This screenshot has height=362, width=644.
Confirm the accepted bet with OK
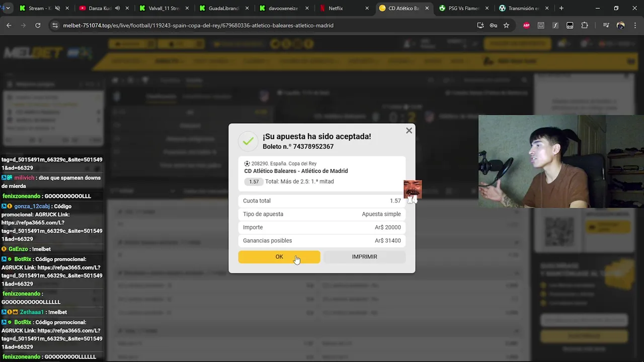(279, 257)
